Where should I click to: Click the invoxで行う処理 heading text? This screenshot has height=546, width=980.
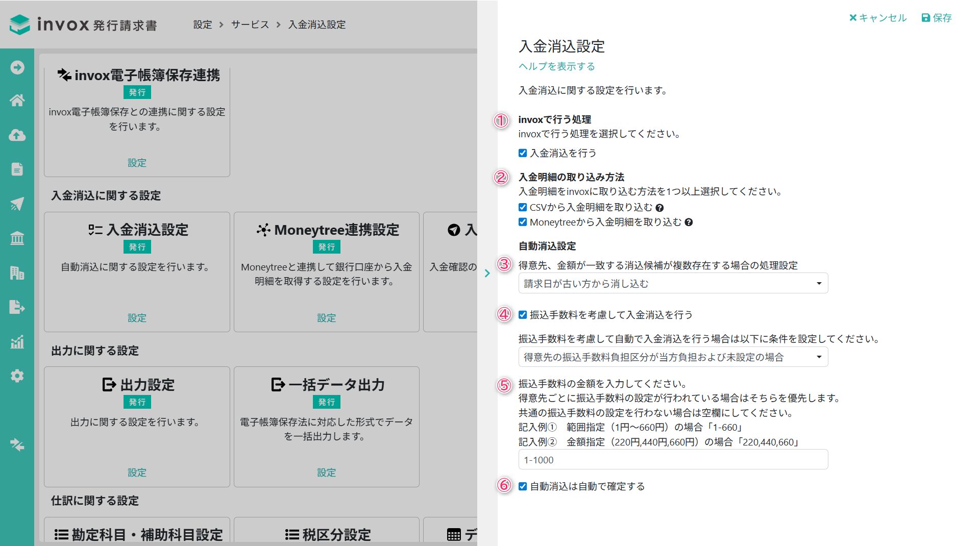(x=555, y=119)
